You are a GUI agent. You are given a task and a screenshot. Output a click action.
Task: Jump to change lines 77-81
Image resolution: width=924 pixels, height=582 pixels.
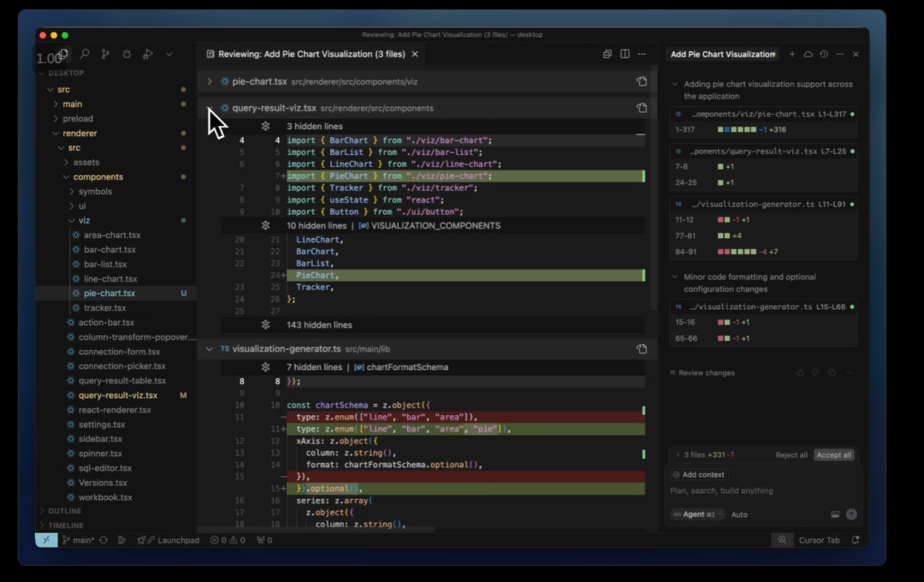tap(764, 236)
